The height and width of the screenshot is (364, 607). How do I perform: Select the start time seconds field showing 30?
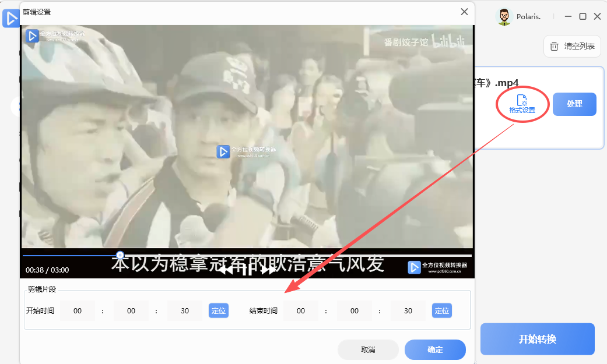[184, 310]
